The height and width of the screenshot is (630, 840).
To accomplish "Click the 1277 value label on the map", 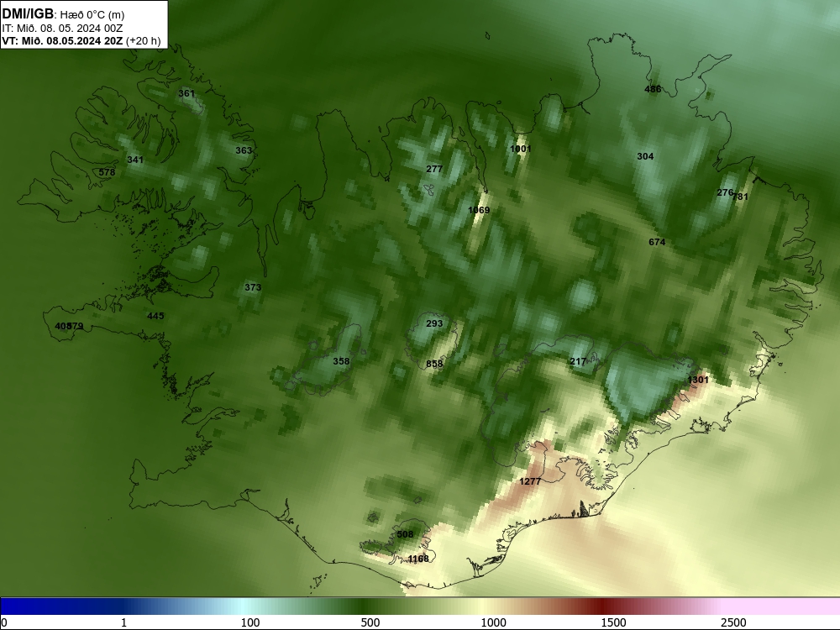I will 530,481.
